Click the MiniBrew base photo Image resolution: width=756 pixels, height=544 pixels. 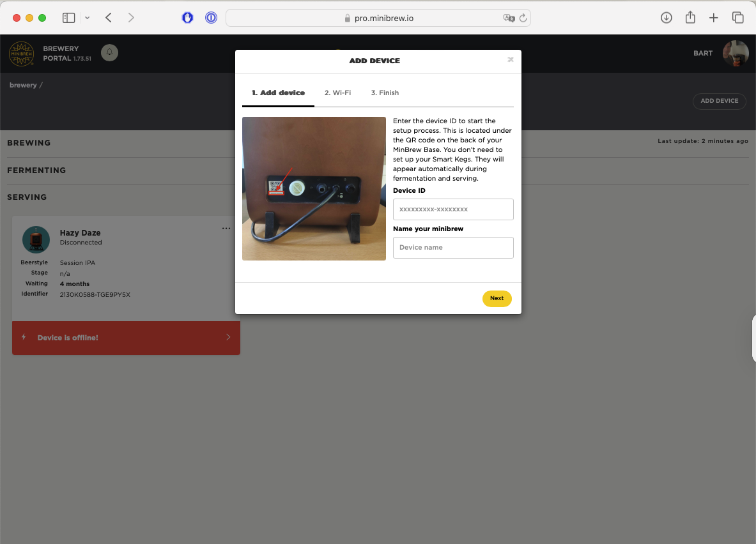(314, 188)
